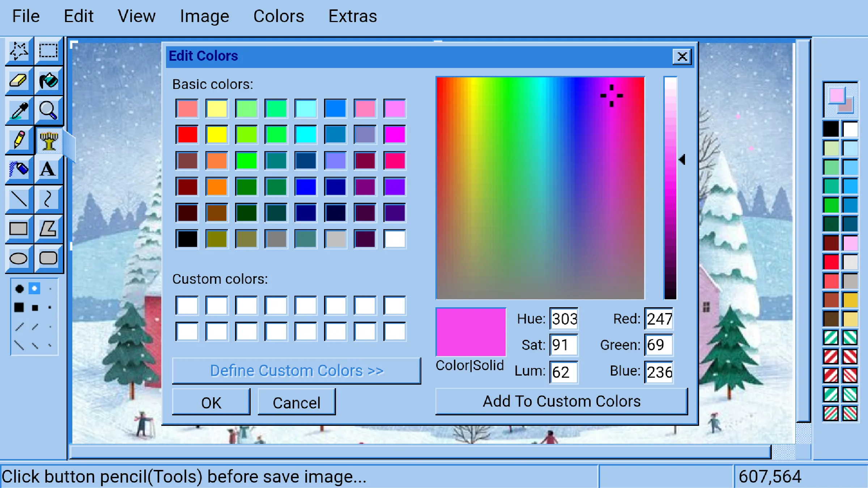Click the Cancel button
The width and height of the screenshot is (868, 488).
[296, 403]
